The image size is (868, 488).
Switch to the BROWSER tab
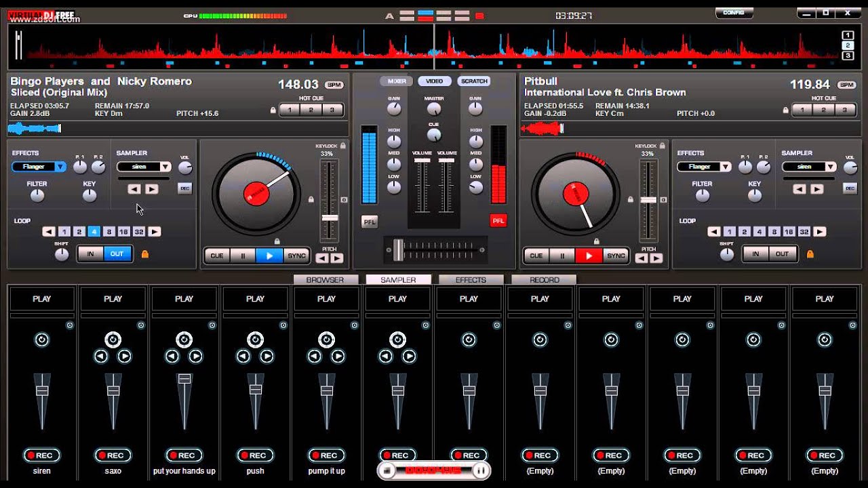(x=325, y=279)
